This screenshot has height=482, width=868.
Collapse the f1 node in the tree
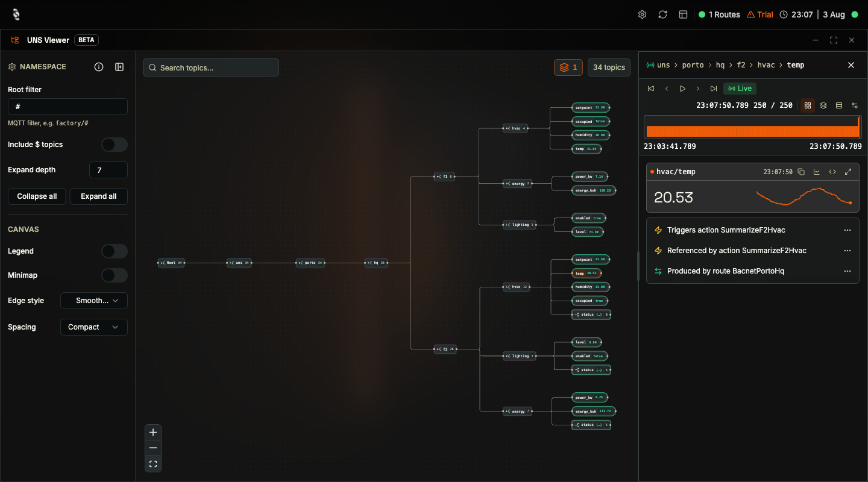pyautogui.click(x=445, y=177)
